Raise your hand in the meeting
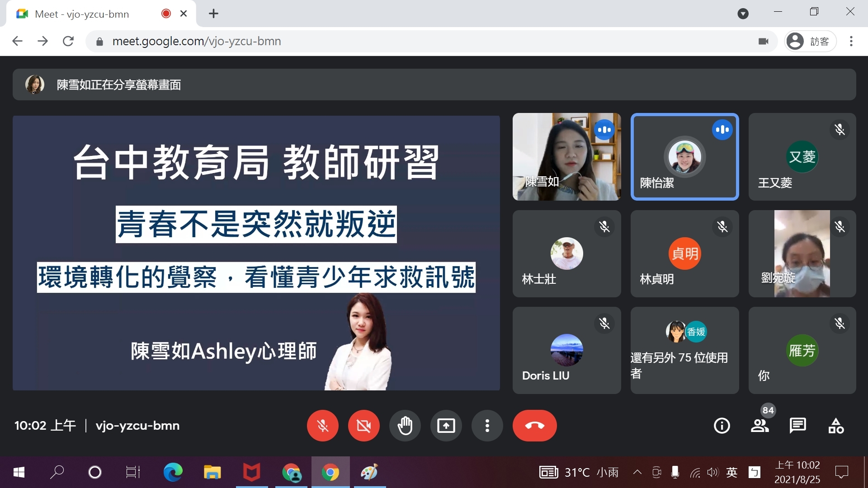This screenshot has width=868, height=488. click(405, 426)
